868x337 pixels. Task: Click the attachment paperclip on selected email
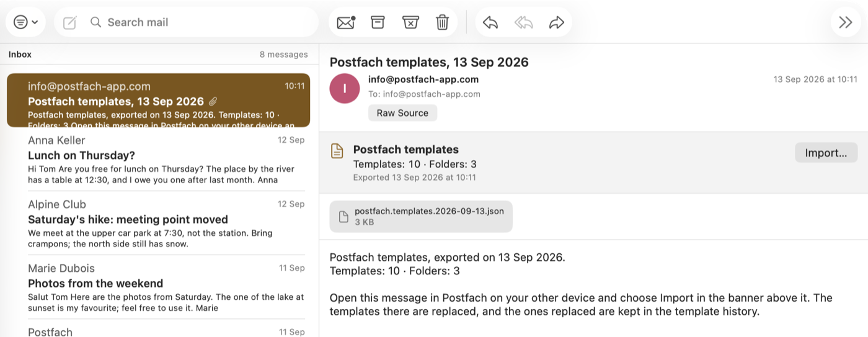[213, 101]
